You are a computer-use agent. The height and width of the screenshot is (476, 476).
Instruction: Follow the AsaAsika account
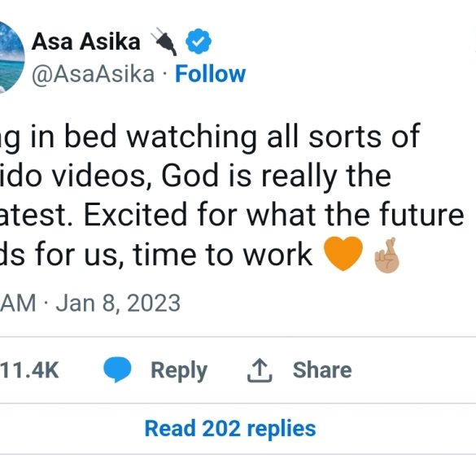(211, 74)
